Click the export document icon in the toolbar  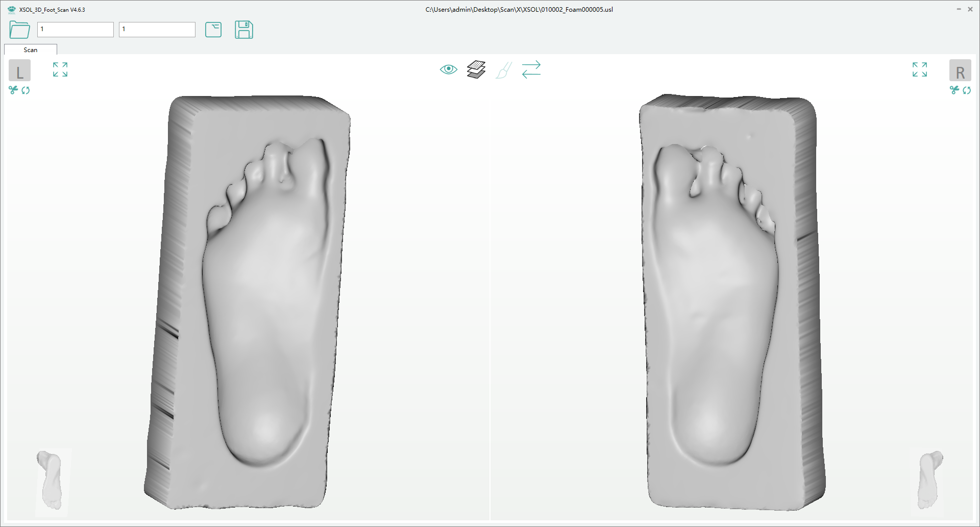click(x=213, y=30)
